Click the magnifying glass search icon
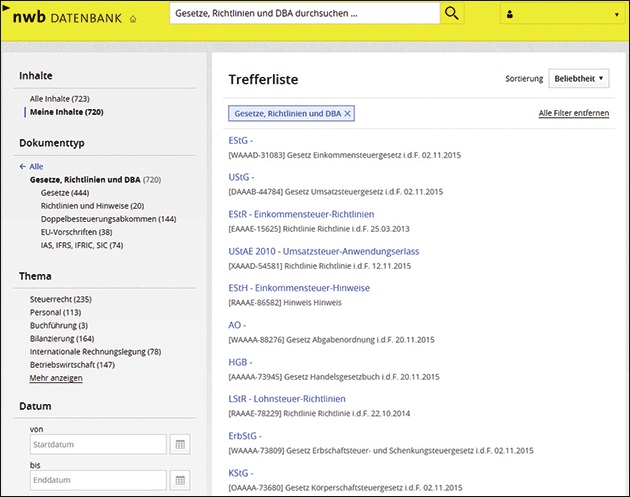 pos(453,14)
